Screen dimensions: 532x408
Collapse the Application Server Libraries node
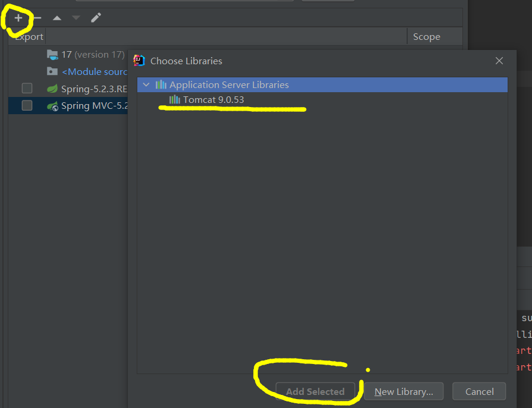(x=146, y=84)
